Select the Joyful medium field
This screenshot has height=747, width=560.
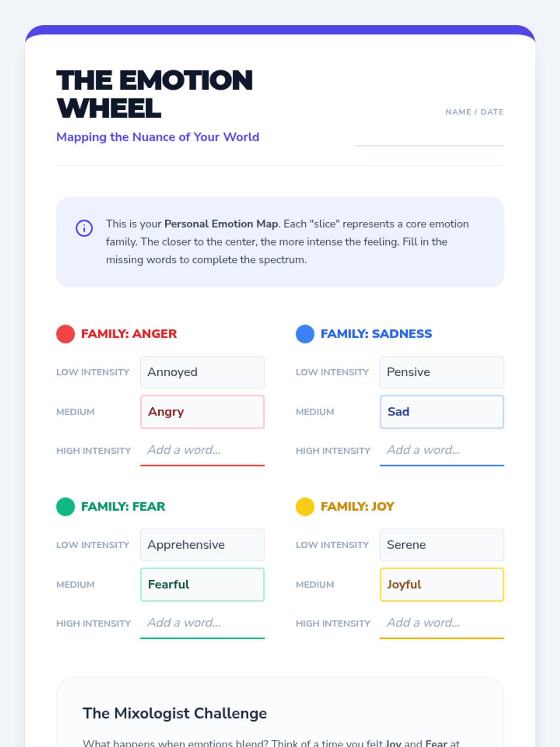[x=441, y=585]
